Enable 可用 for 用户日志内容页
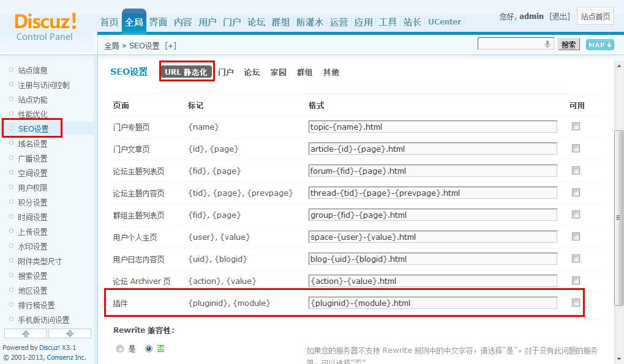This screenshot has width=624, height=364. click(x=575, y=258)
